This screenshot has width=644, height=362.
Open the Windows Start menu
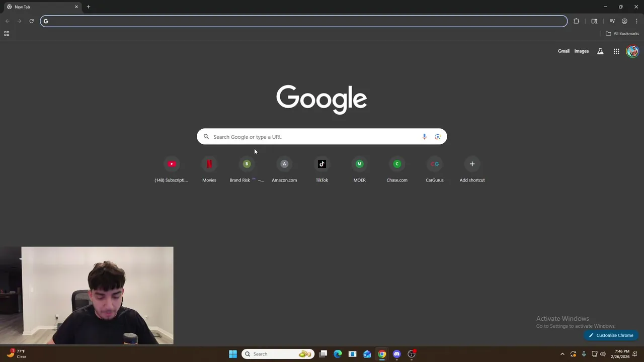[233, 354]
